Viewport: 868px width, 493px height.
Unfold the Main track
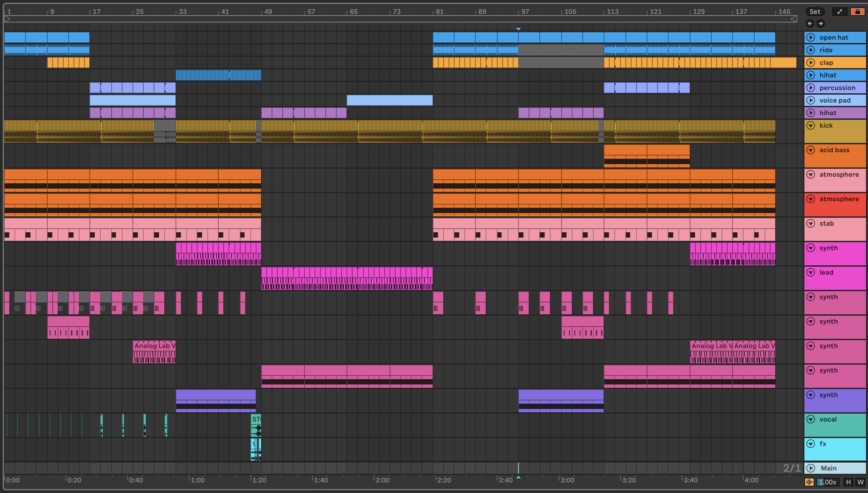[810, 468]
